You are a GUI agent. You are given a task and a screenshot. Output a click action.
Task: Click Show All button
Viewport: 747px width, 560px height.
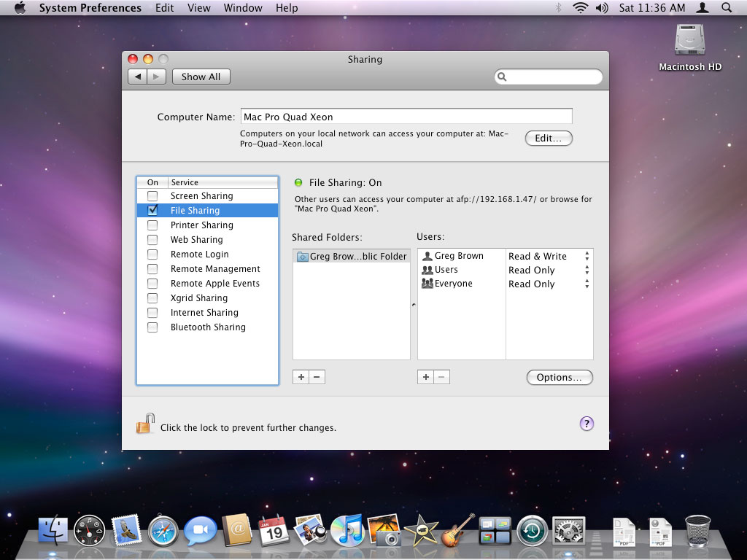[x=201, y=77]
